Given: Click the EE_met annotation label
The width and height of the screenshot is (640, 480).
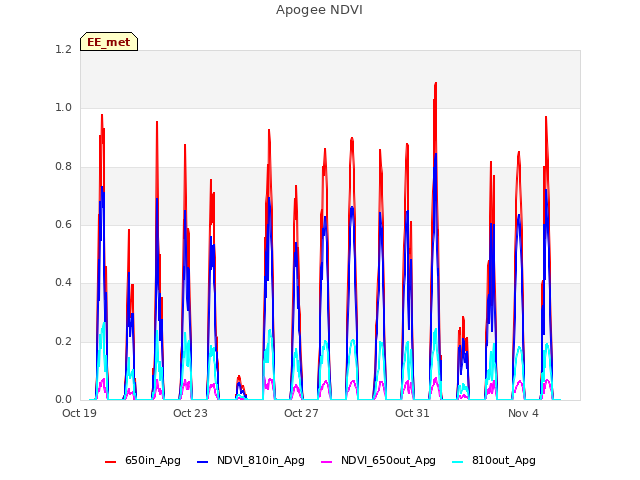Looking at the screenshot, I should [x=109, y=42].
